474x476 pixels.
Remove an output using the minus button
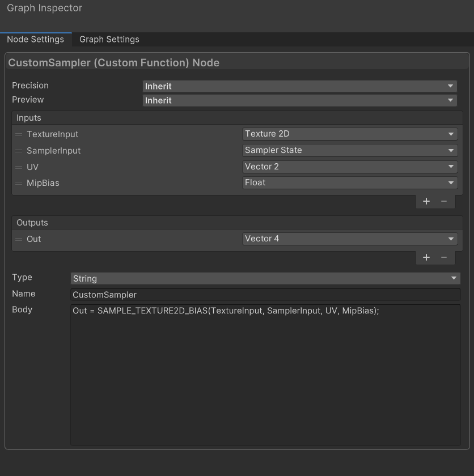pos(445,257)
